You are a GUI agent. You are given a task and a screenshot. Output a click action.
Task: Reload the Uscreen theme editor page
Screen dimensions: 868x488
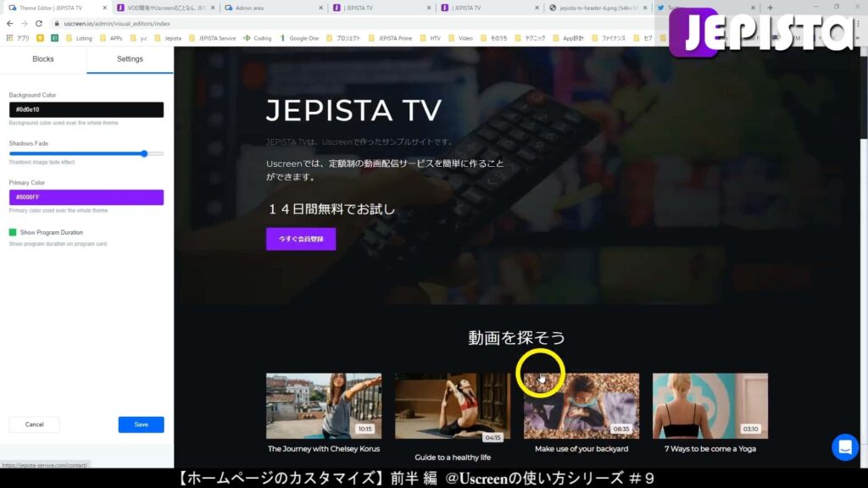pos(39,24)
